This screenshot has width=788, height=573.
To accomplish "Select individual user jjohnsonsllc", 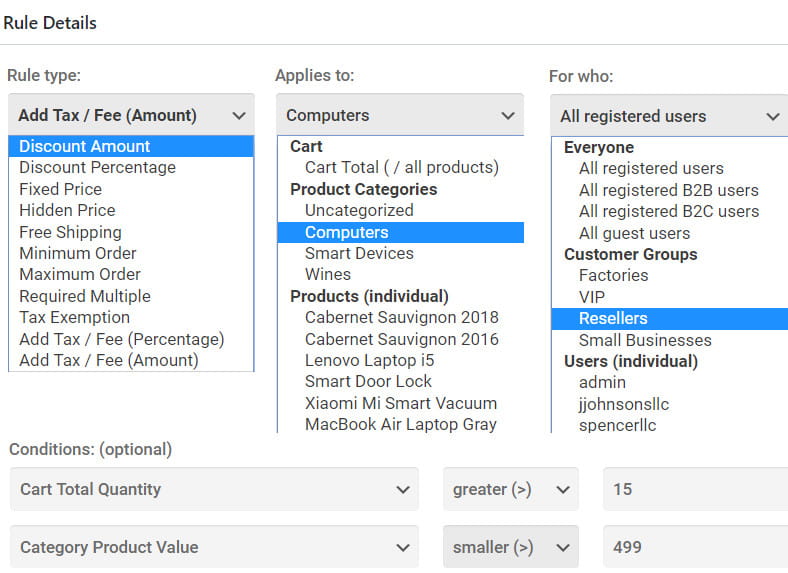I will pyautogui.click(x=623, y=404).
